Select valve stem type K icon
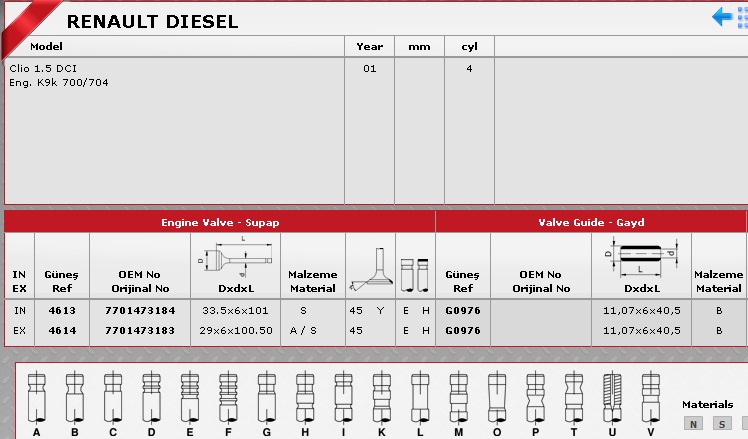 click(381, 398)
